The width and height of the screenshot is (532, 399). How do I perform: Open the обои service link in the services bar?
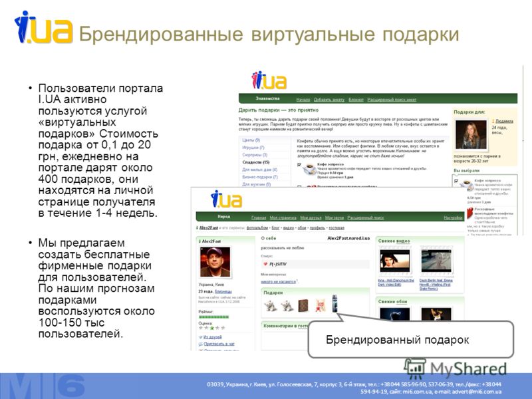click(302, 228)
